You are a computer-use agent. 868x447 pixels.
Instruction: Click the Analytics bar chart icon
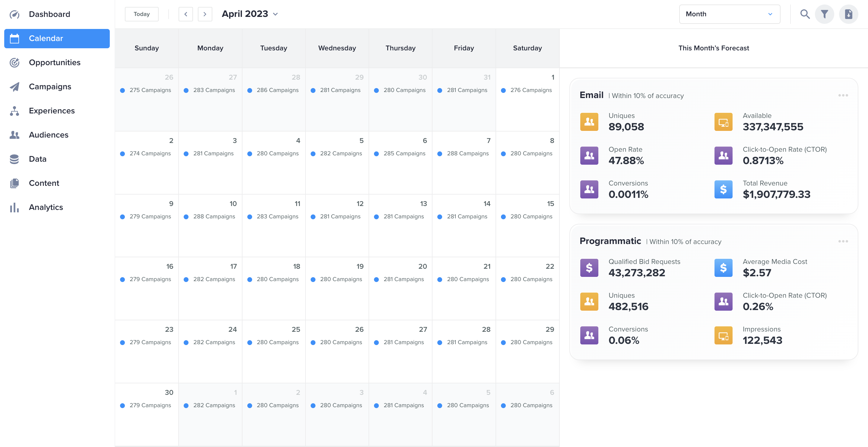pos(14,207)
